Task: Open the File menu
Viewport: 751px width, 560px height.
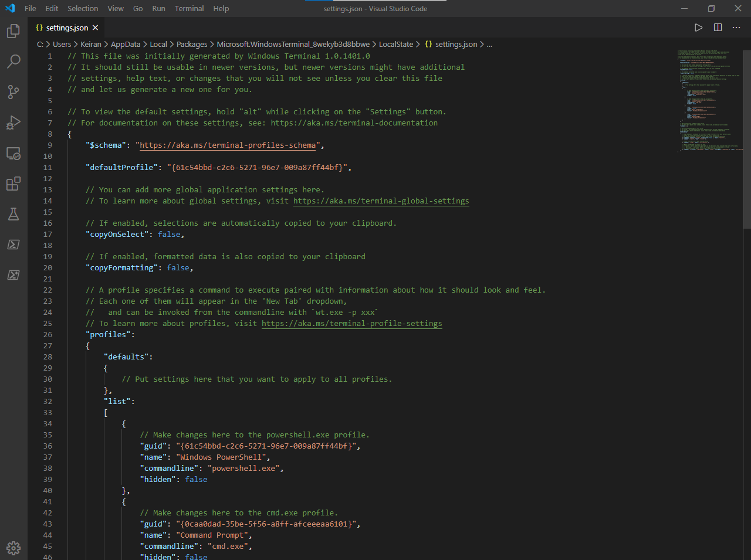Action: 31,8
